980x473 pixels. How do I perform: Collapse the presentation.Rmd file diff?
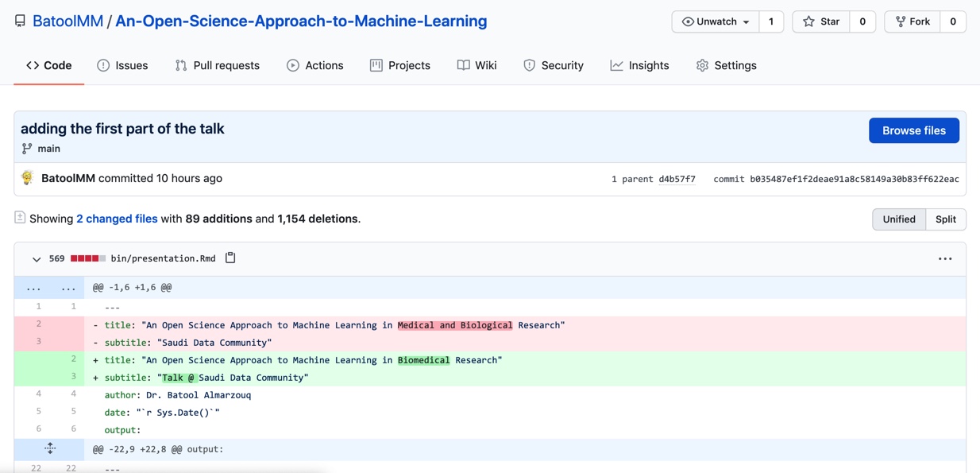click(x=36, y=258)
